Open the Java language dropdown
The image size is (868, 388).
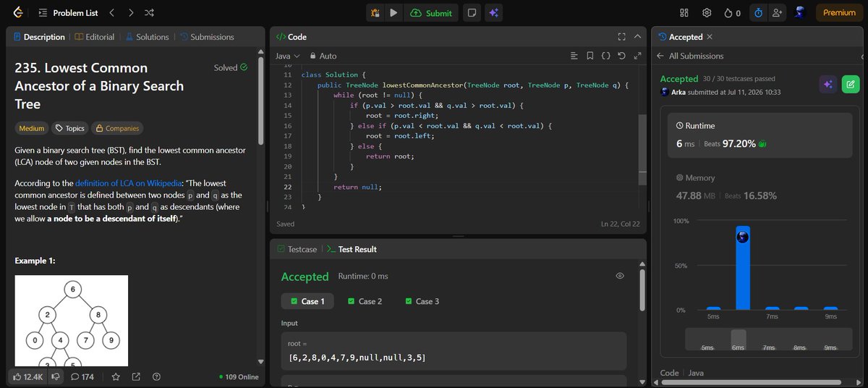[x=287, y=56]
